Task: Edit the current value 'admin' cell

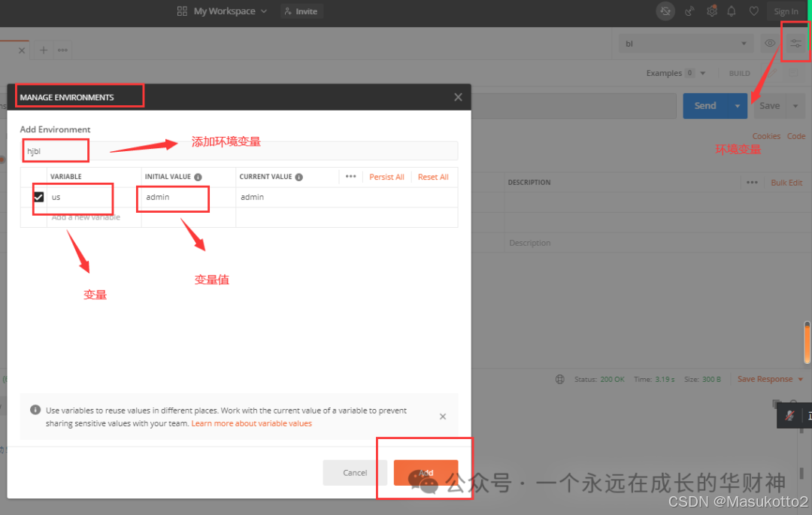Action: click(x=347, y=197)
